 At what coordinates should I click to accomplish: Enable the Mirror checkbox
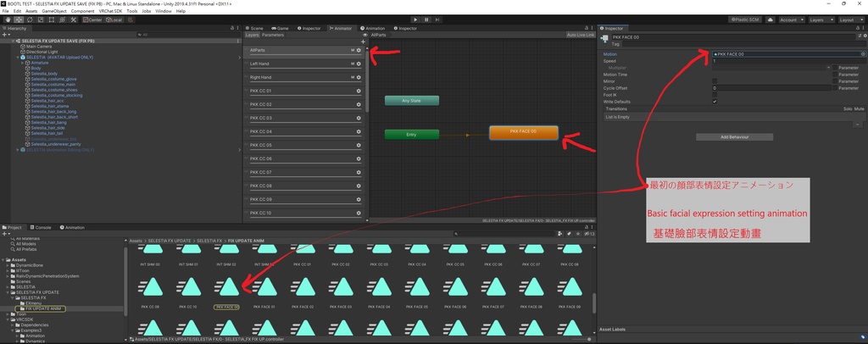pyautogui.click(x=715, y=81)
